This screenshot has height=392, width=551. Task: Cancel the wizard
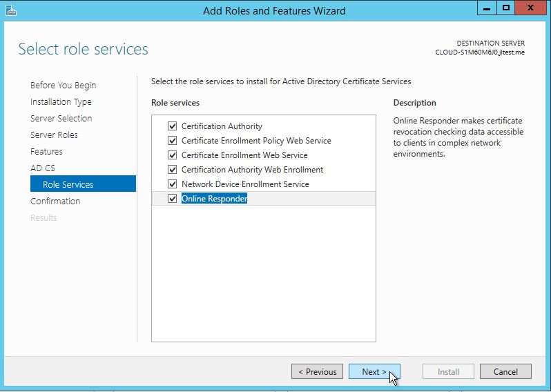pos(505,371)
